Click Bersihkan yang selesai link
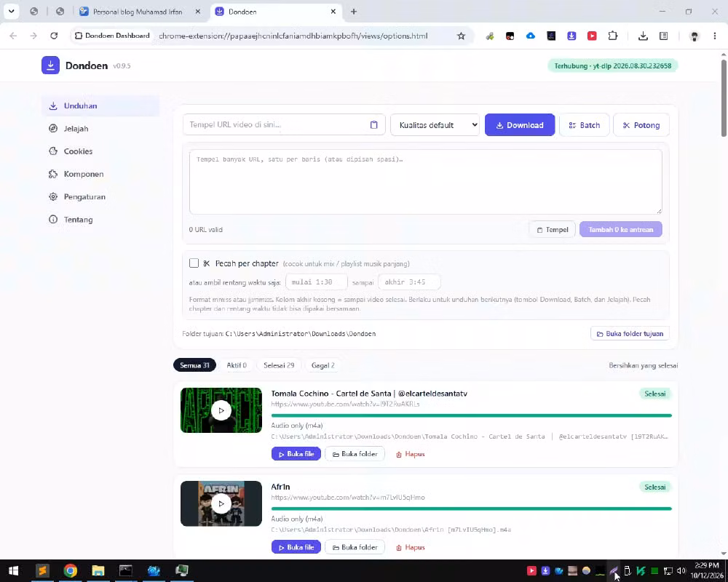Viewport: 728px width, 582px height. coord(643,365)
